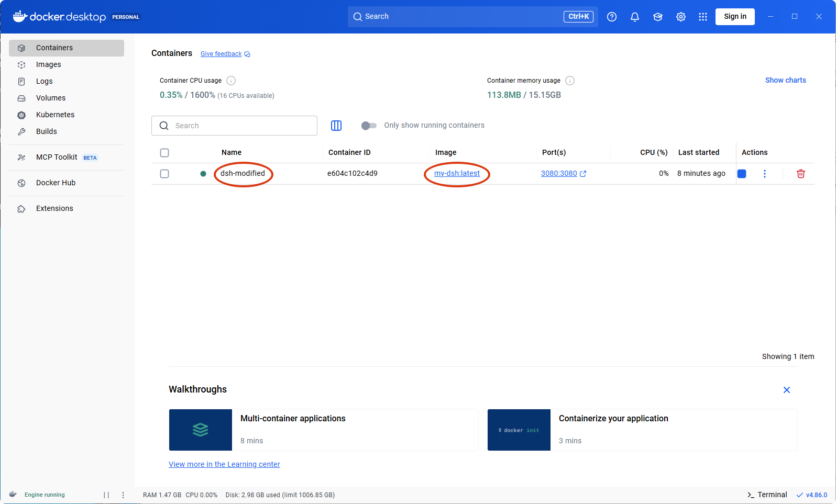Open the apps grid icon
Viewport: 836px width, 504px height.
point(703,17)
